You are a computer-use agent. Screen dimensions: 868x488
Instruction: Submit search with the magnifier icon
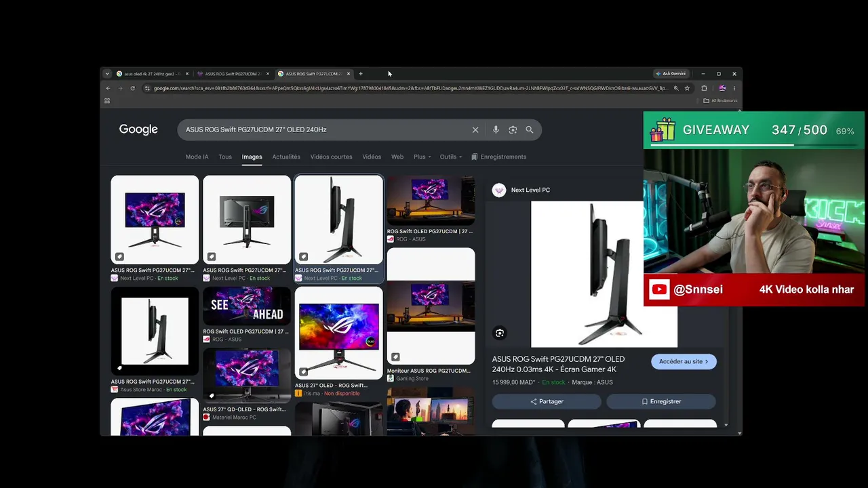point(530,129)
